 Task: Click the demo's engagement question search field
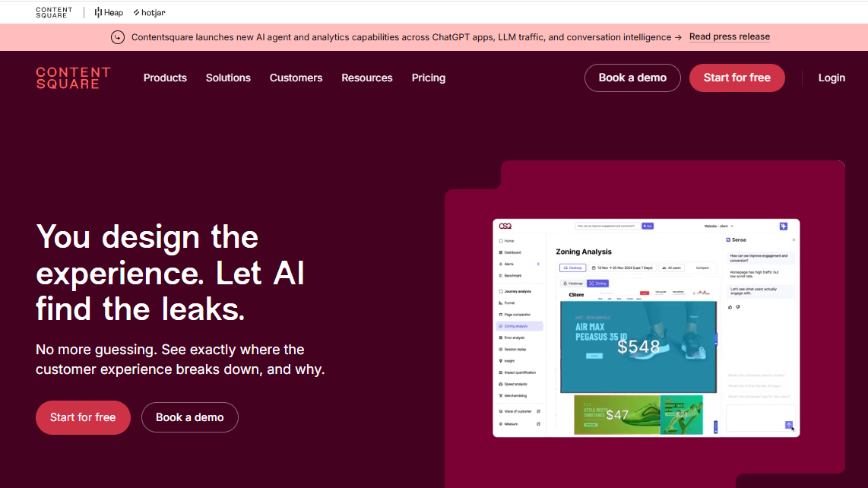pos(607,226)
